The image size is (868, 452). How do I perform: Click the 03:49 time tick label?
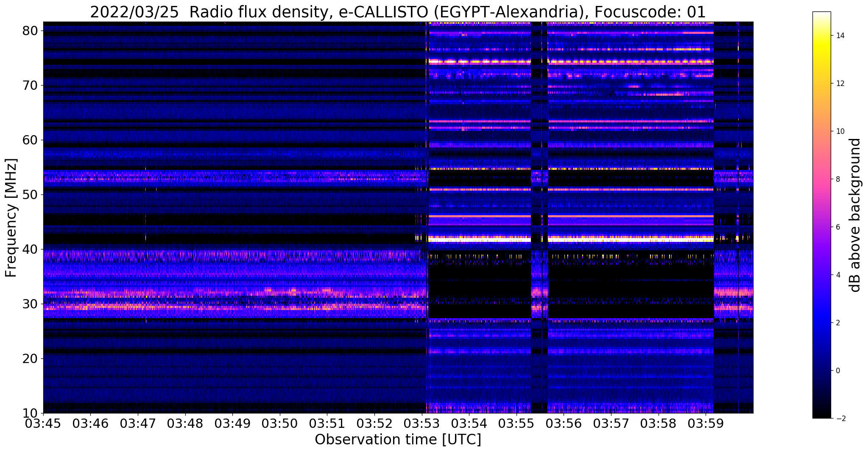[232, 424]
